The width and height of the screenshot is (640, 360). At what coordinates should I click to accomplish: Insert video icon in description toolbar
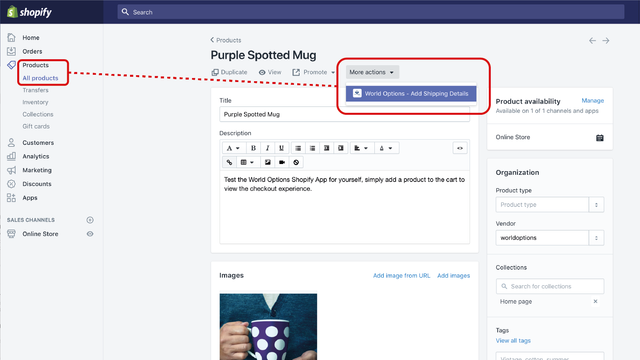282,162
